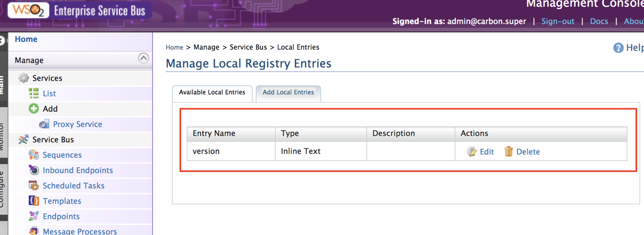Switch to Add Local Entries tab
Screen dimensions: 644x235
pos(288,92)
